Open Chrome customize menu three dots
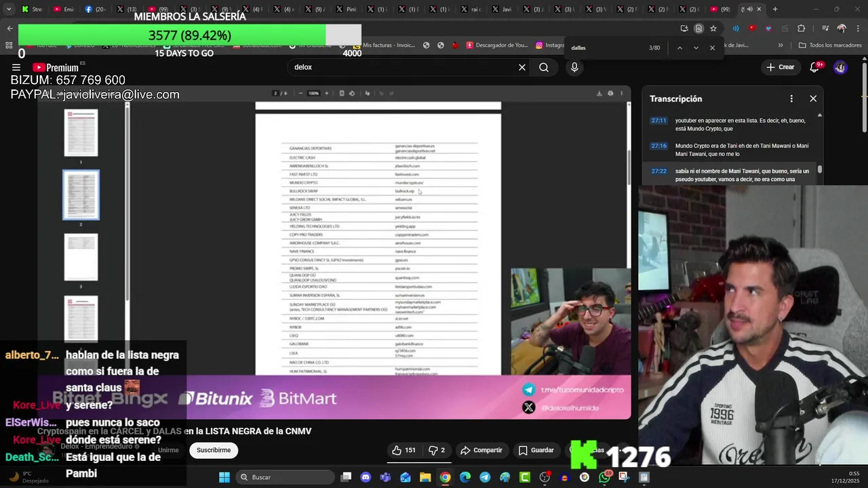 coord(859,28)
